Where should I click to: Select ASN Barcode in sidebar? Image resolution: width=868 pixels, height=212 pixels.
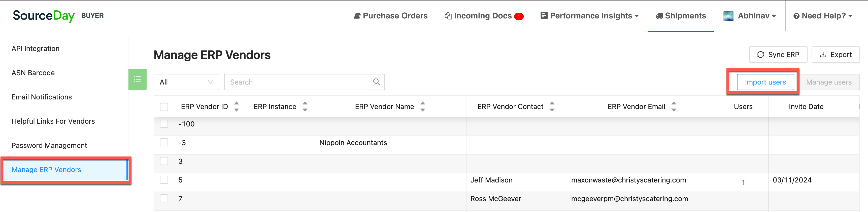pos(33,73)
